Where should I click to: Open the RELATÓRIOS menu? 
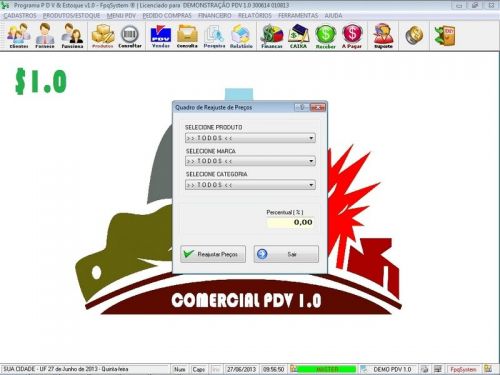point(255,16)
